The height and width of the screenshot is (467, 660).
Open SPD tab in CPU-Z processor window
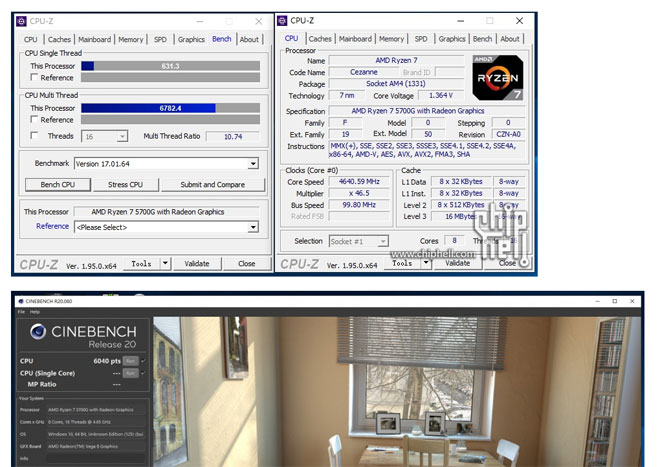point(421,39)
